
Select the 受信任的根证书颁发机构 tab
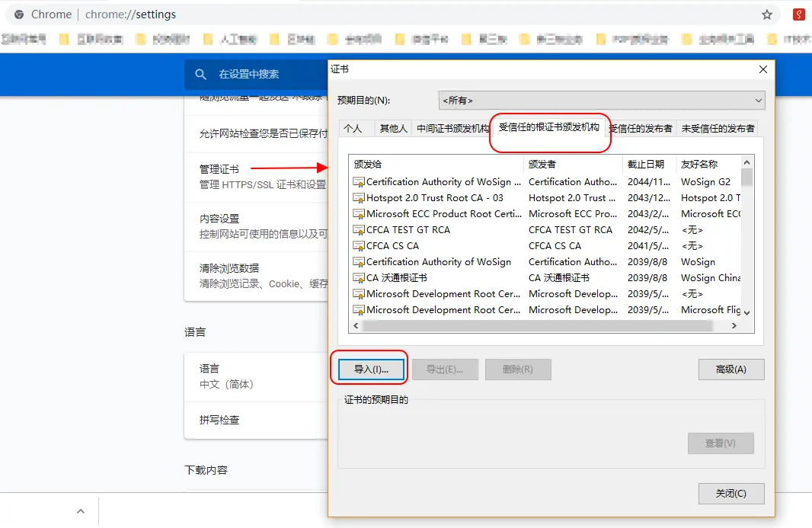tap(549, 127)
